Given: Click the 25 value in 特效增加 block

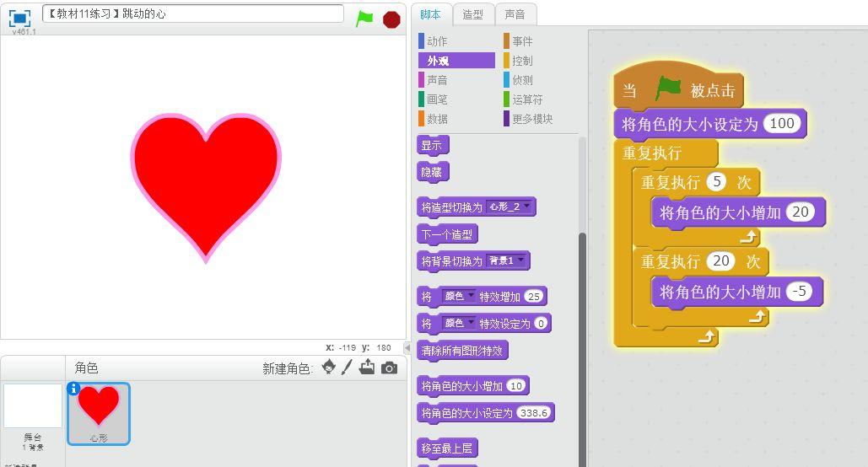Looking at the screenshot, I should click(534, 297).
